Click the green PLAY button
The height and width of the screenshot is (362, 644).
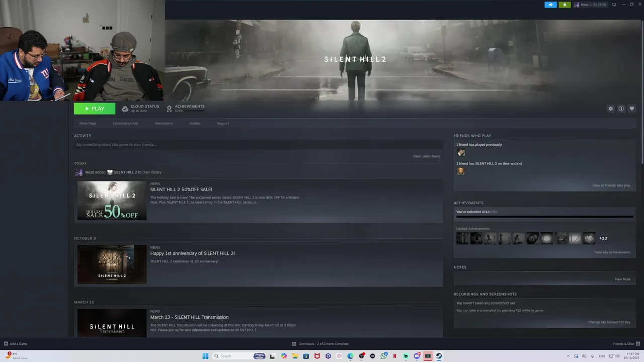tap(95, 109)
